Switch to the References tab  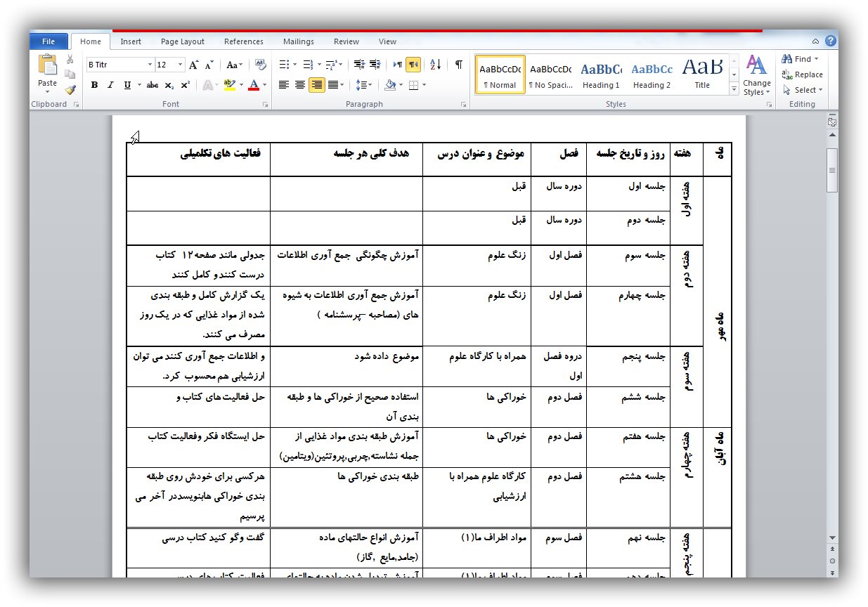tap(244, 41)
